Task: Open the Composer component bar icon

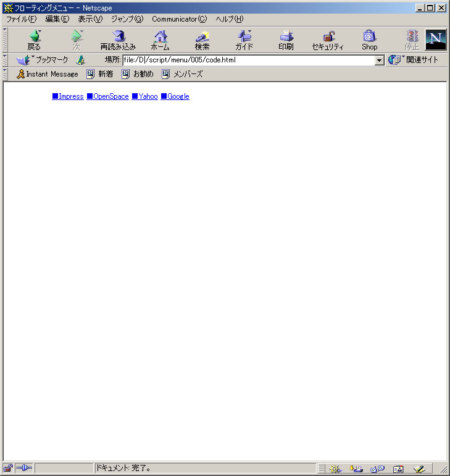Action: (419, 469)
